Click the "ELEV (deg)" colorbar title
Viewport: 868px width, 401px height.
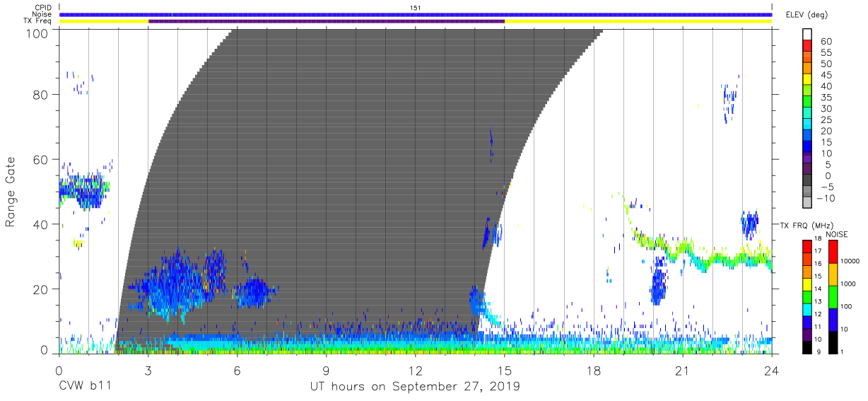tap(807, 15)
